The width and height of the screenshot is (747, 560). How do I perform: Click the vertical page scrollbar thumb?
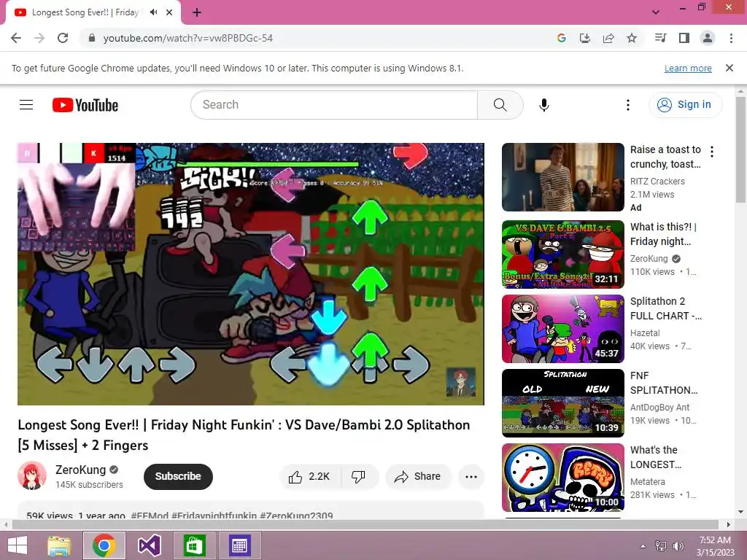pyautogui.click(x=740, y=149)
